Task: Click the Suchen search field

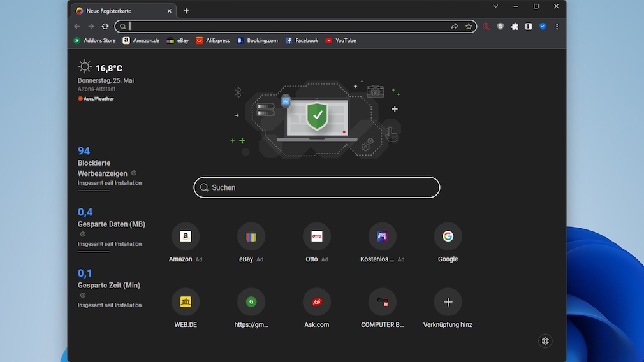Action: (x=317, y=187)
